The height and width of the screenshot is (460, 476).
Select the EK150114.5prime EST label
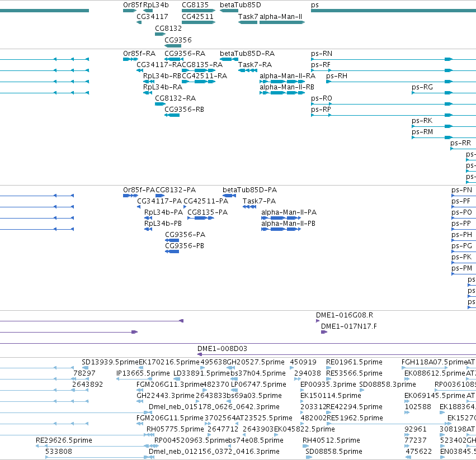pos(331,396)
